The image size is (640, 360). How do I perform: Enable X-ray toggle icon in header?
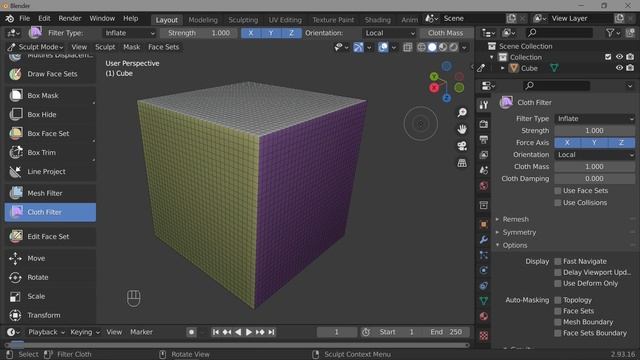pyautogui.click(x=407, y=47)
